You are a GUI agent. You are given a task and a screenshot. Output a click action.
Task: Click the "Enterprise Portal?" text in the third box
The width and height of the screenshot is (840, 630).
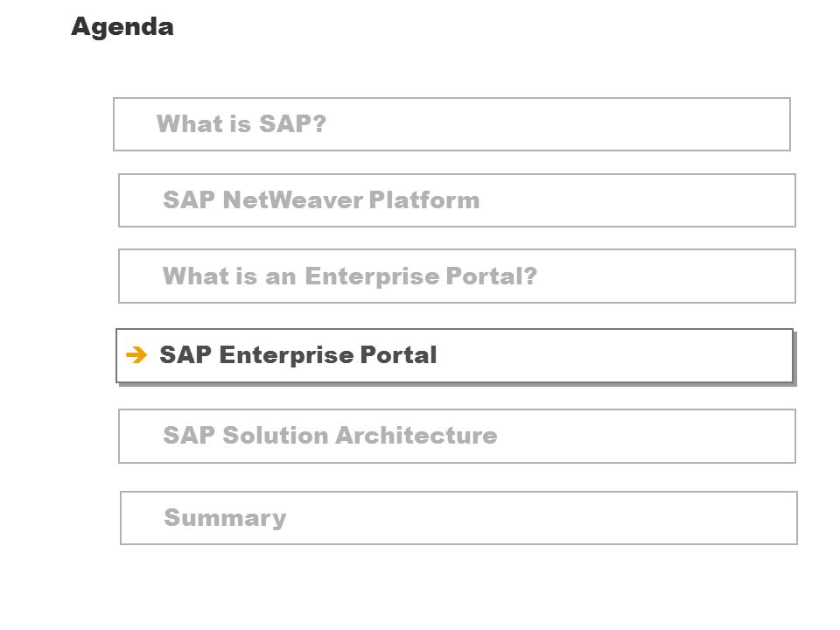point(421,276)
